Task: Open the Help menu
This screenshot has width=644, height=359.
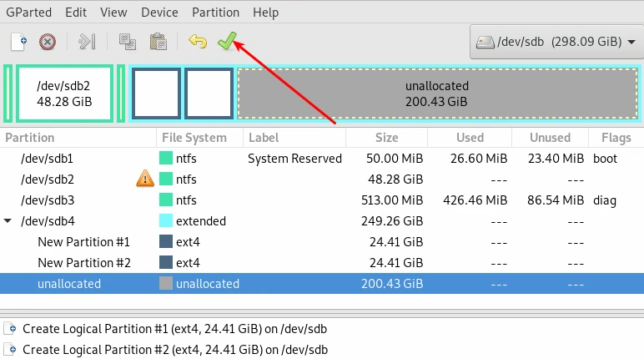Action: pos(266,13)
